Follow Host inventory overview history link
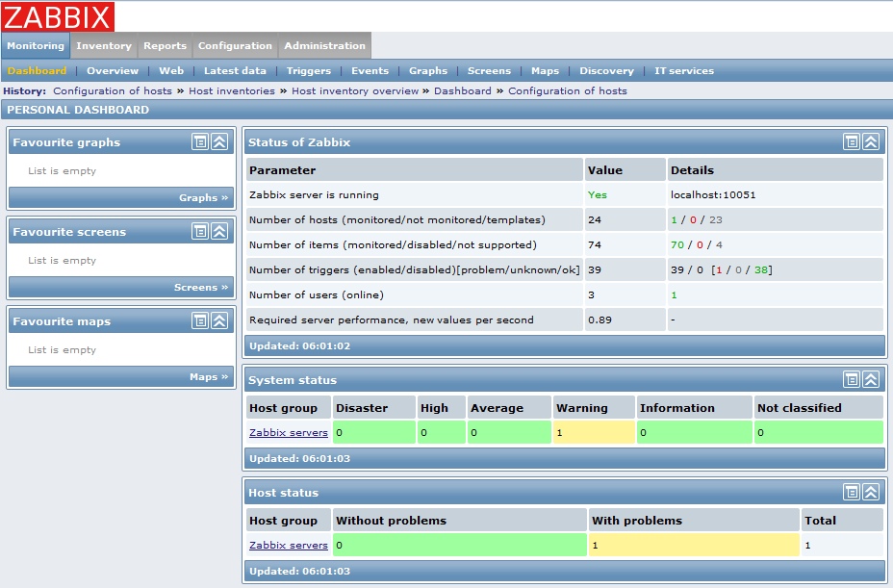Image resolution: width=893 pixels, height=588 pixels. (x=355, y=91)
